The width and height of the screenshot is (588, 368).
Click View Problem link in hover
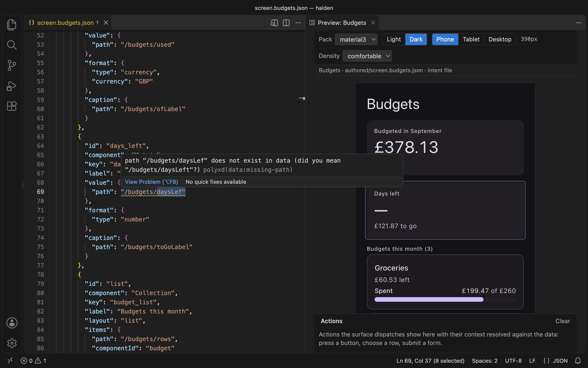[151, 182]
